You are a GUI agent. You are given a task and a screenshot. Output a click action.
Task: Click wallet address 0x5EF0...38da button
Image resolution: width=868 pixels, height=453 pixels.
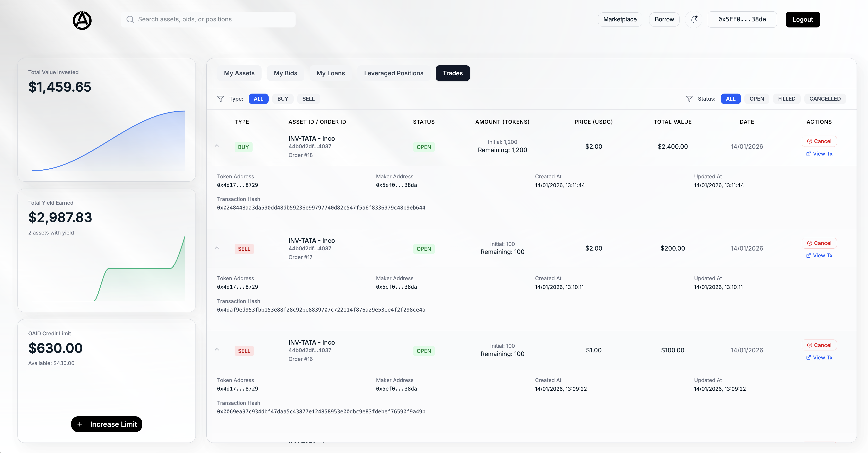click(742, 20)
